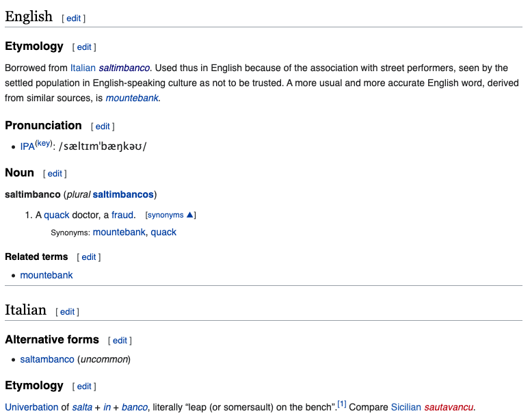The image size is (530, 420).
Task: Edit the Pronunciation section
Action: point(103,127)
